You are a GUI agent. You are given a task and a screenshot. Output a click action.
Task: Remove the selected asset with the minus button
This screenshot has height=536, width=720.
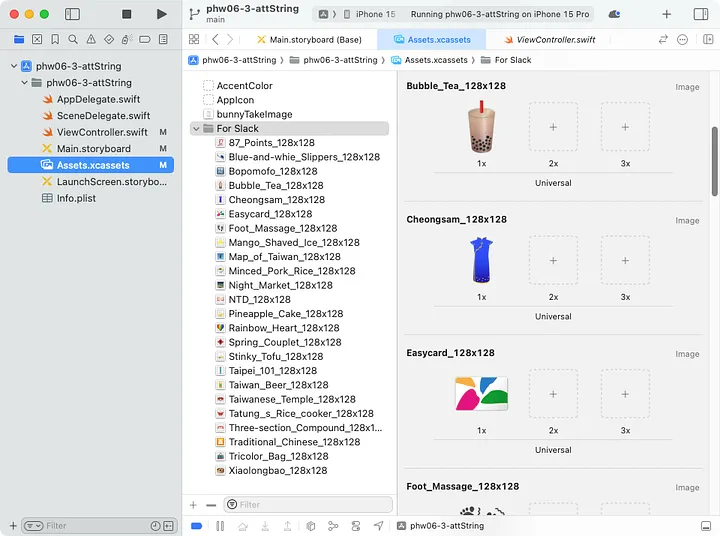coord(211,505)
